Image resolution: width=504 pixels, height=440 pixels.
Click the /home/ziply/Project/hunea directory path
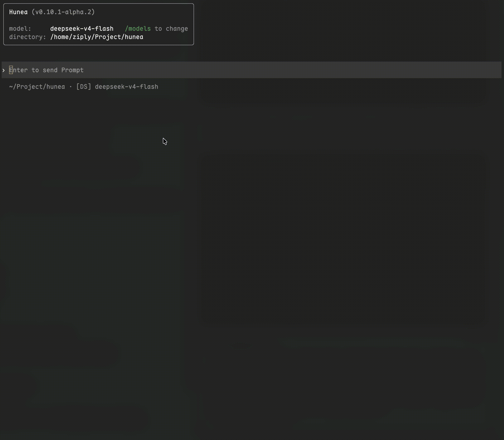pos(97,37)
